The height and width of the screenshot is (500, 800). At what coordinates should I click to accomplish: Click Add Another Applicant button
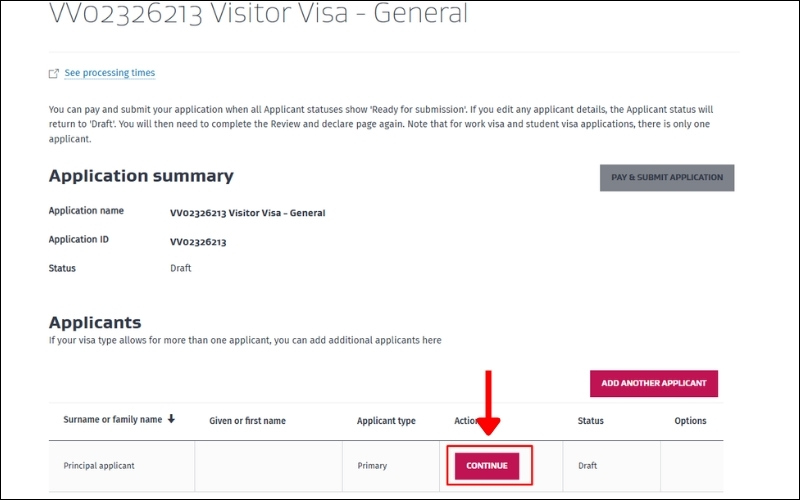pyautogui.click(x=654, y=383)
